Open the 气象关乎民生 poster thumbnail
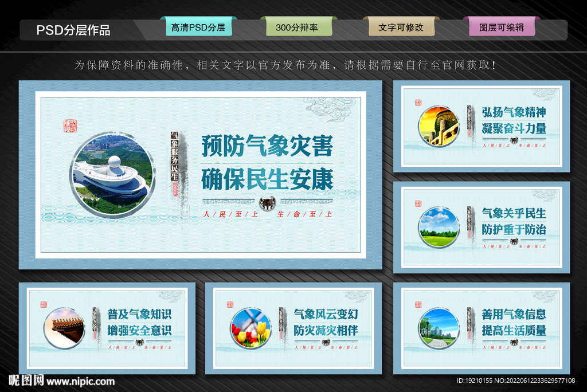This screenshot has width=587, height=392. click(482, 228)
